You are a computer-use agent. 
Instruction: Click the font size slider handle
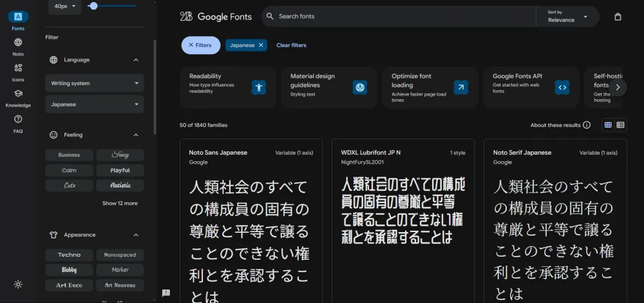93,6
